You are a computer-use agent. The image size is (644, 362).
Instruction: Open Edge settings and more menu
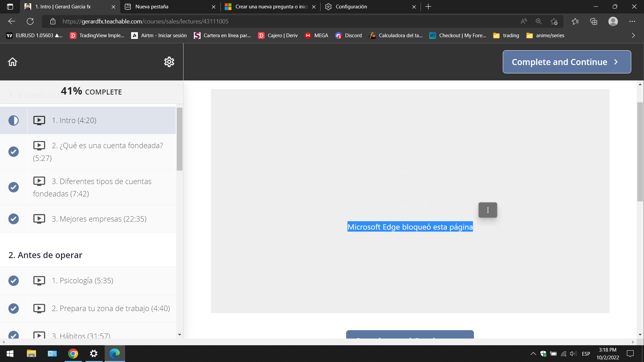pyautogui.click(x=632, y=21)
